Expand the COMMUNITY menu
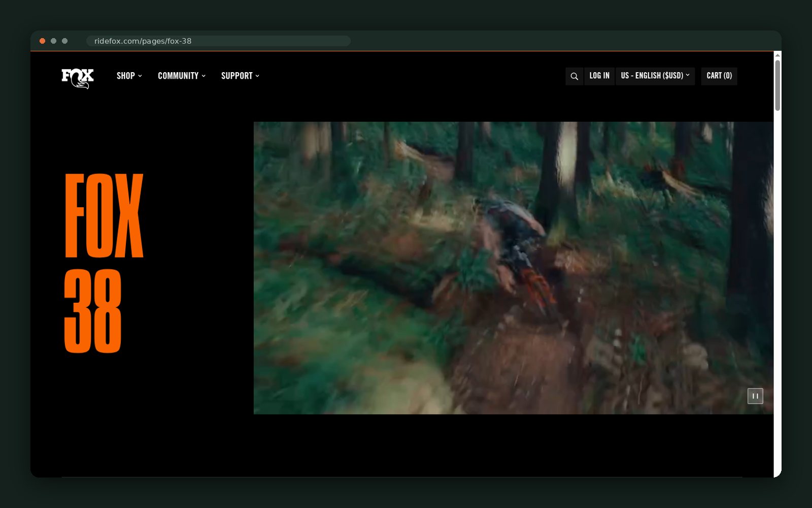The image size is (812, 508). click(182, 76)
